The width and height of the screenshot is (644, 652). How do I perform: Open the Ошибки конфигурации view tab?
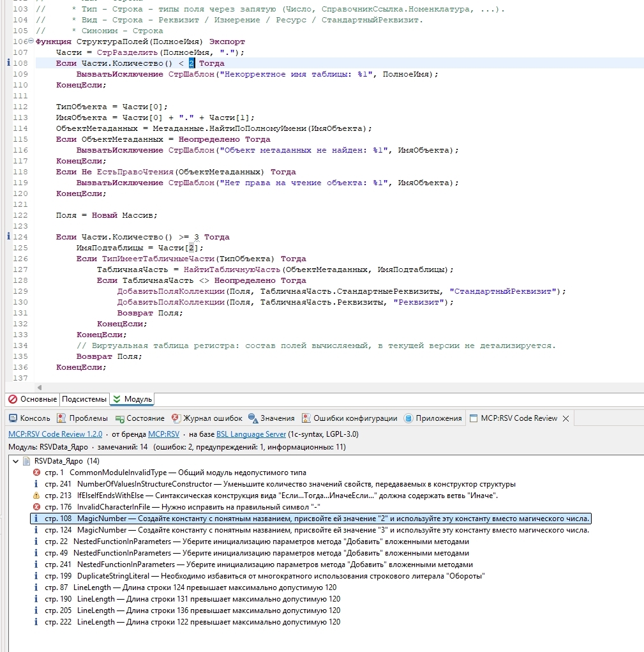[350, 418]
